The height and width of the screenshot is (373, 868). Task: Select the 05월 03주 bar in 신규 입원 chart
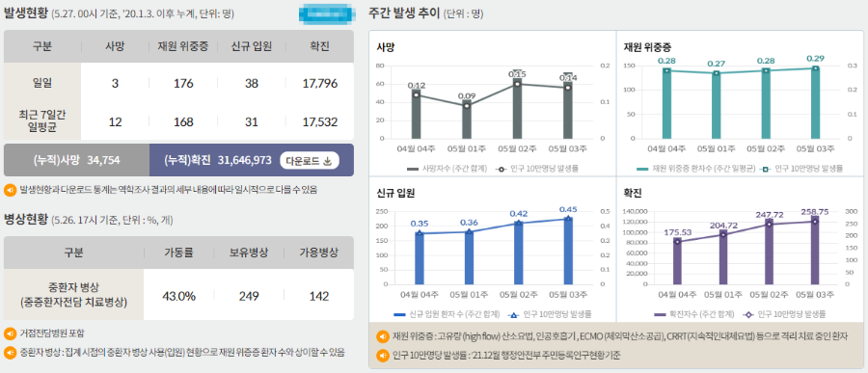coord(568,251)
